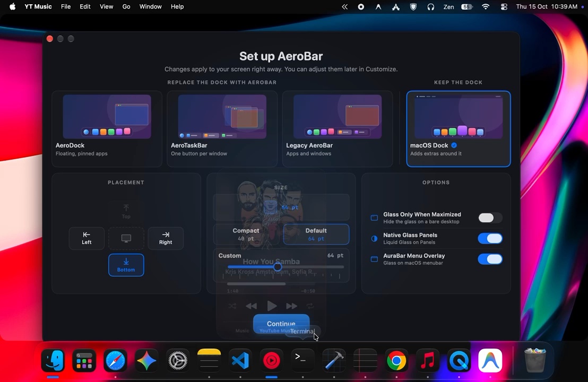Select the AeroDock floating pinned apps card

pos(107,128)
